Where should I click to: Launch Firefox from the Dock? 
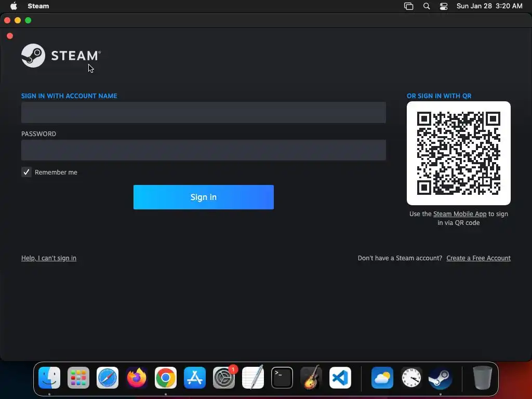137,378
